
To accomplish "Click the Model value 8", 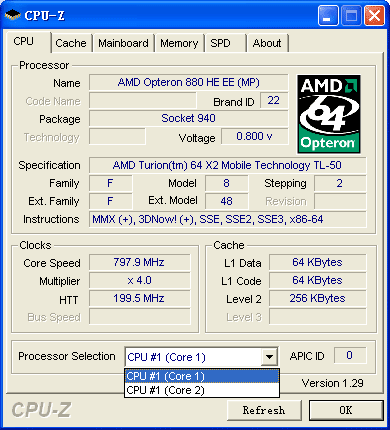I will tap(227, 183).
